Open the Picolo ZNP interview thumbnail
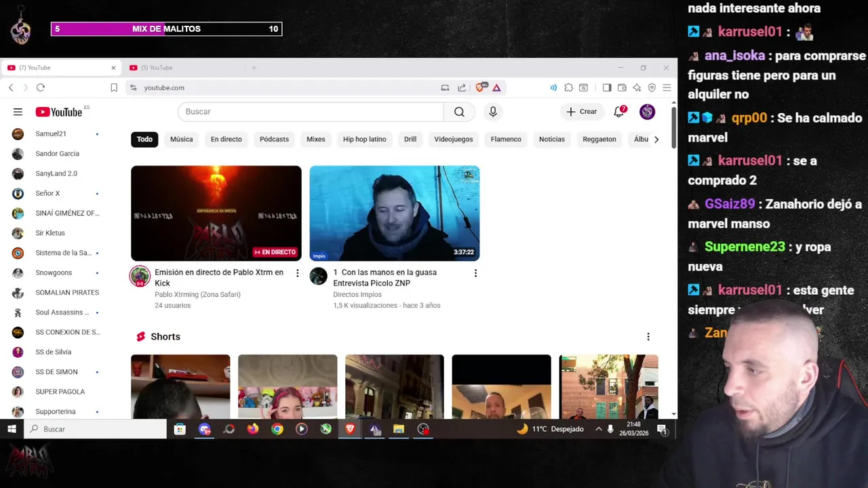868x488 pixels. [x=394, y=213]
